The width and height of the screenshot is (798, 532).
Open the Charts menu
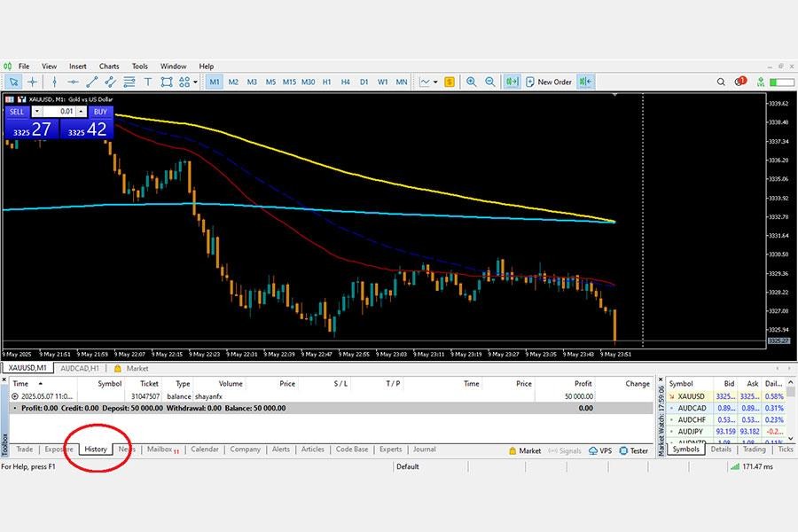pos(109,66)
